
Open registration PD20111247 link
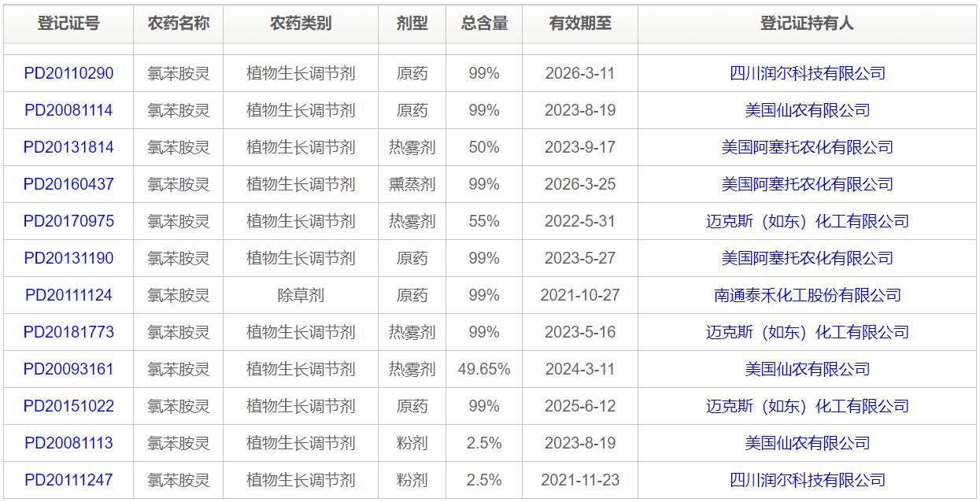click(x=68, y=480)
